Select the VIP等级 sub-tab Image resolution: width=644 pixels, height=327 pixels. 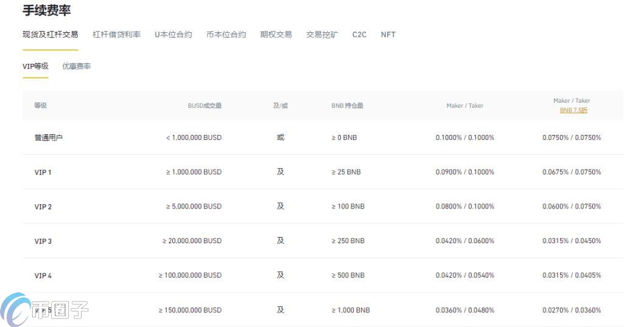tap(35, 66)
